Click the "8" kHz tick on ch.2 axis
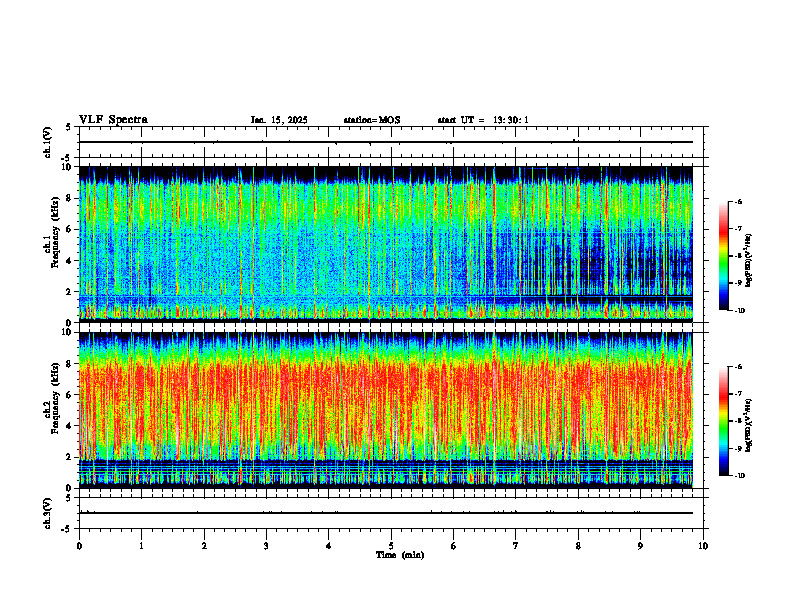Viewport: 792px width, 612px height. point(70,364)
